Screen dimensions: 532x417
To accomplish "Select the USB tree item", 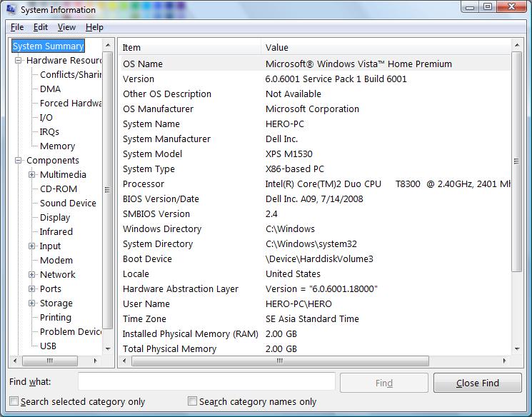I will [48, 346].
